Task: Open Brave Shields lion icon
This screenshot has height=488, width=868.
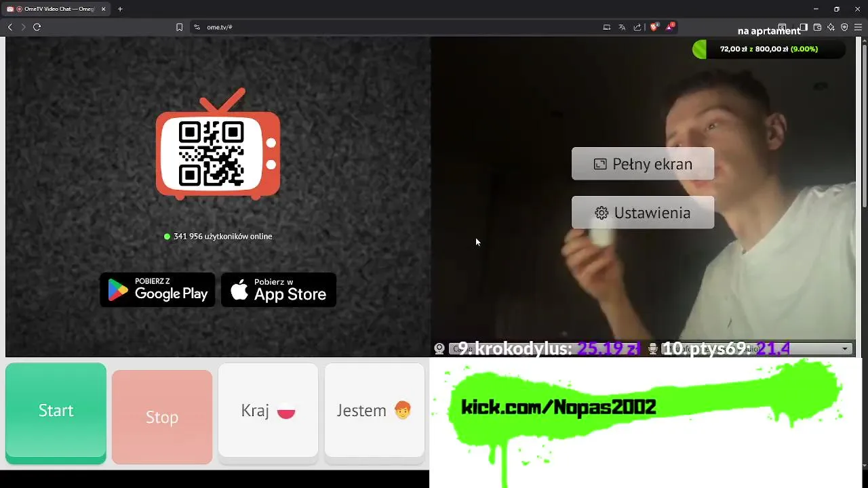Action: pos(654,27)
